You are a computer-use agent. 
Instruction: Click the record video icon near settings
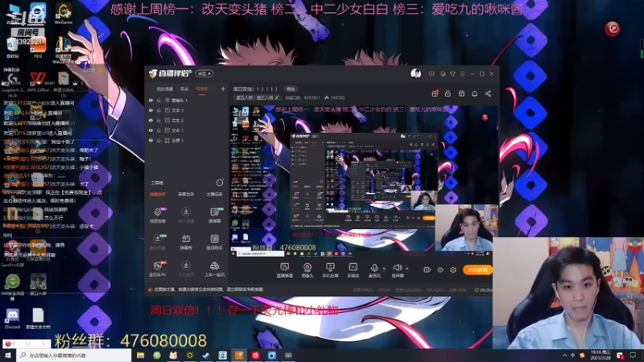pos(427,269)
